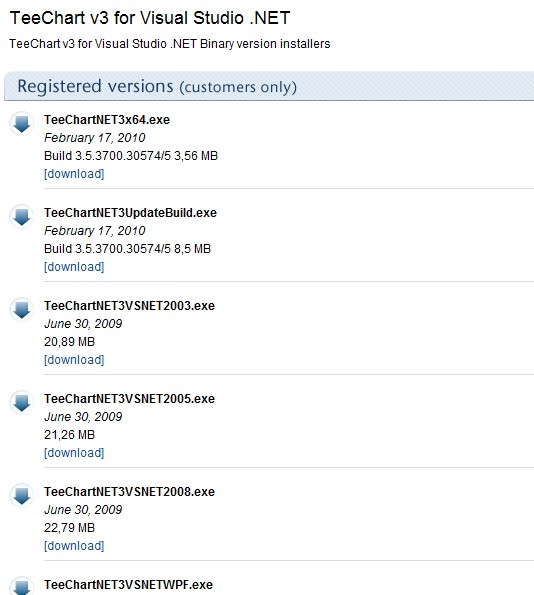Click the Registered versions section header
Screen dimensions: 534x595
point(269,86)
